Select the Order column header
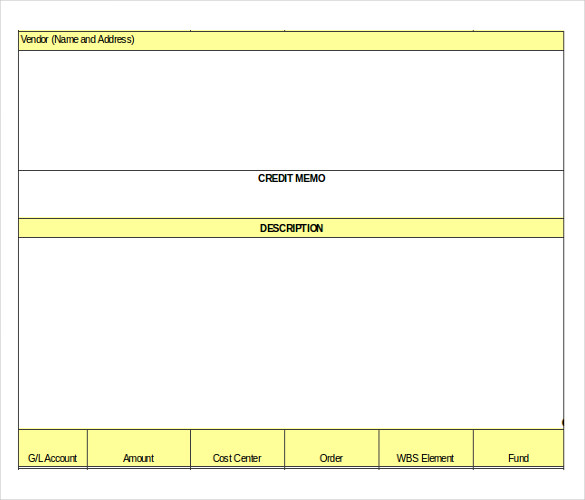The height and width of the screenshot is (500, 585). tap(331, 448)
